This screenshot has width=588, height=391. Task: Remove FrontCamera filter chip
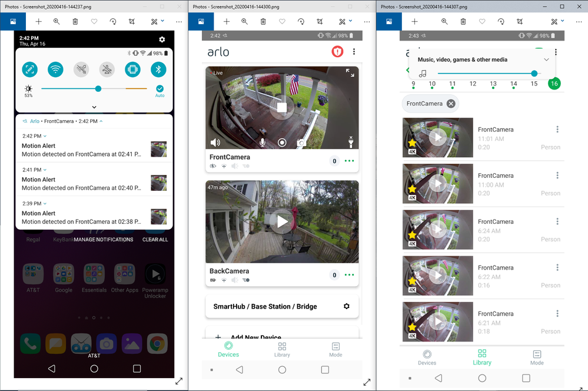451,104
